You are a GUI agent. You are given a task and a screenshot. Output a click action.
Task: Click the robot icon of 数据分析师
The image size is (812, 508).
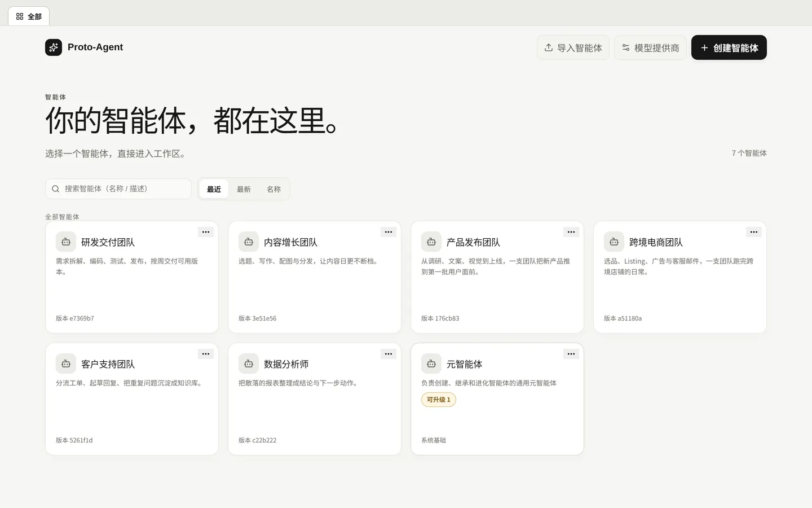click(x=249, y=364)
